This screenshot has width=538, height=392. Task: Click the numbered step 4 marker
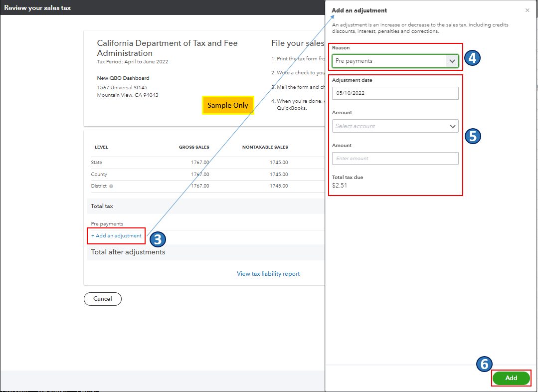click(x=472, y=58)
